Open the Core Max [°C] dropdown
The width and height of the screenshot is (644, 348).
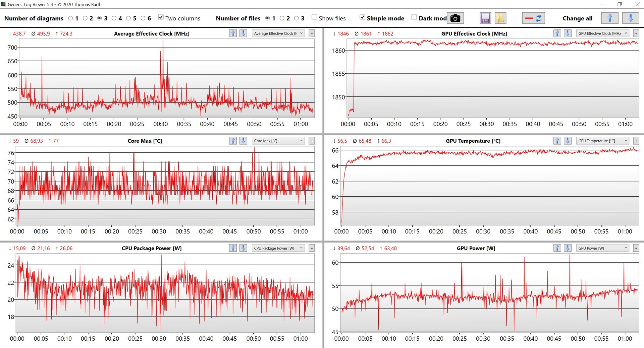coord(278,141)
